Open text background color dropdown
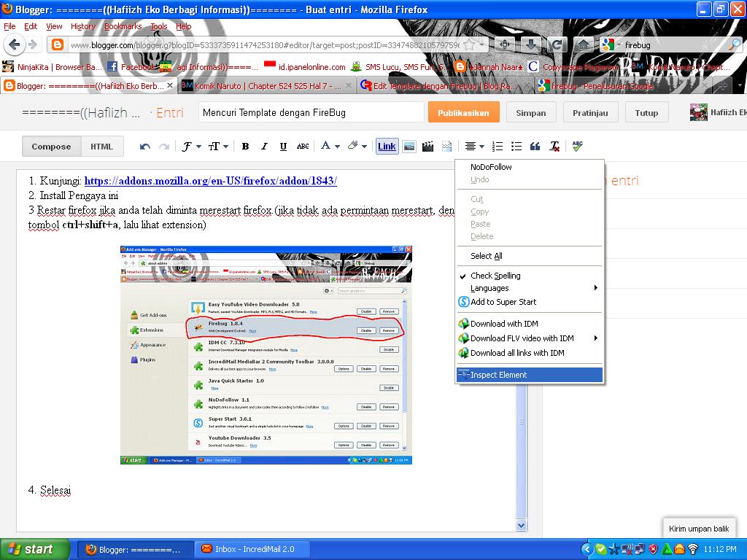 (357, 146)
